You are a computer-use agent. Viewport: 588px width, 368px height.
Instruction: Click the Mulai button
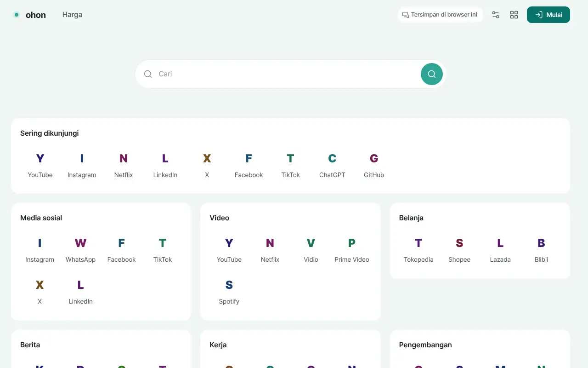pyautogui.click(x=548, y=15)
